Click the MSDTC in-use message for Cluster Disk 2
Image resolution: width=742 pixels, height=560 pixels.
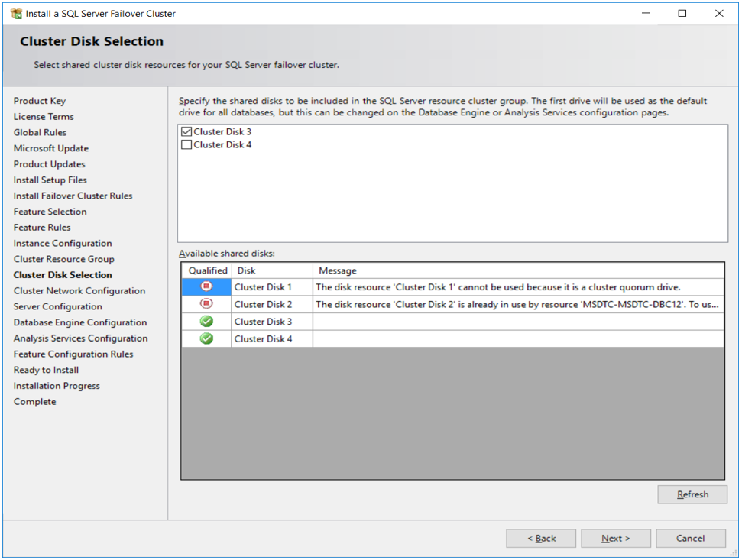click(517, 304)
